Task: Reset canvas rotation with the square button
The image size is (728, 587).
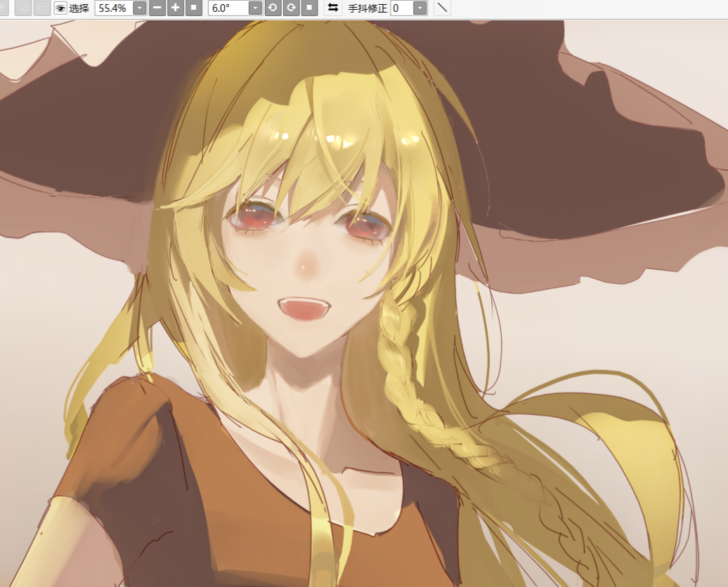Action: coord(308,8)
